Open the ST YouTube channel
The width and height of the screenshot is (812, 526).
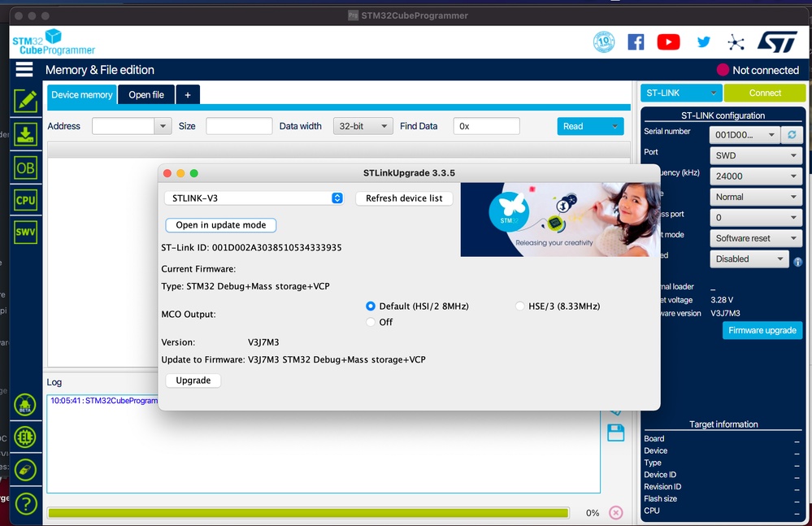point(669,42)
